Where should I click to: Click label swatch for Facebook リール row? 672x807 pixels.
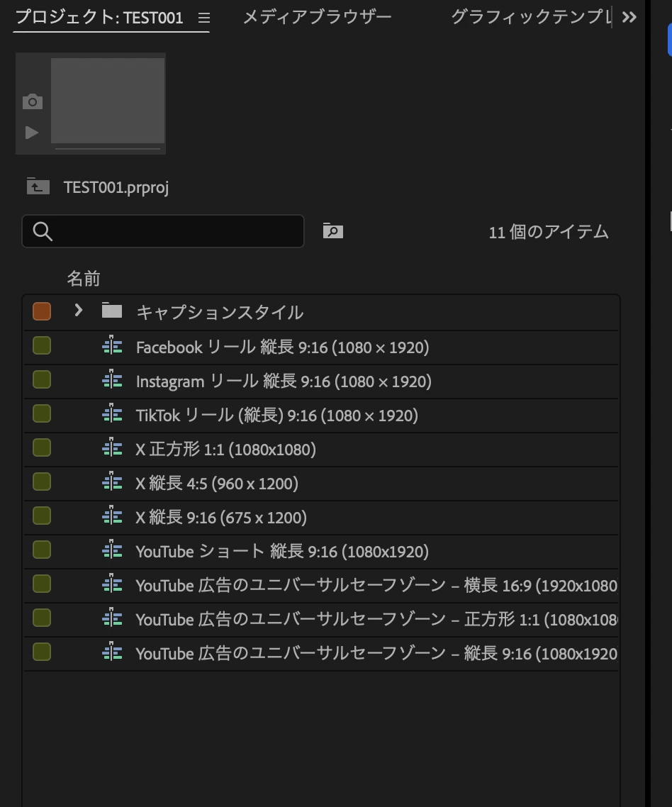tap(42, 346)
